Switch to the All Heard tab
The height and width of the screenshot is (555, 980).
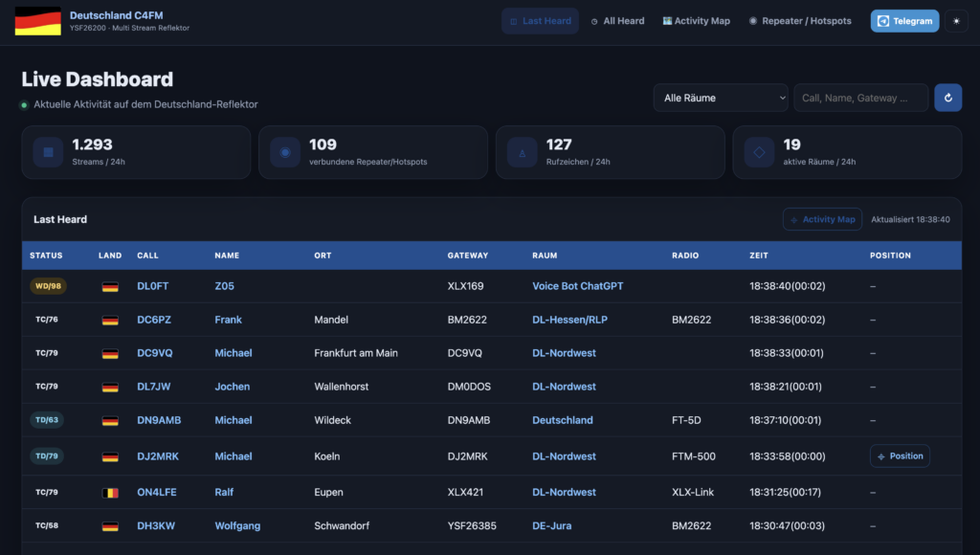point(617,21)
